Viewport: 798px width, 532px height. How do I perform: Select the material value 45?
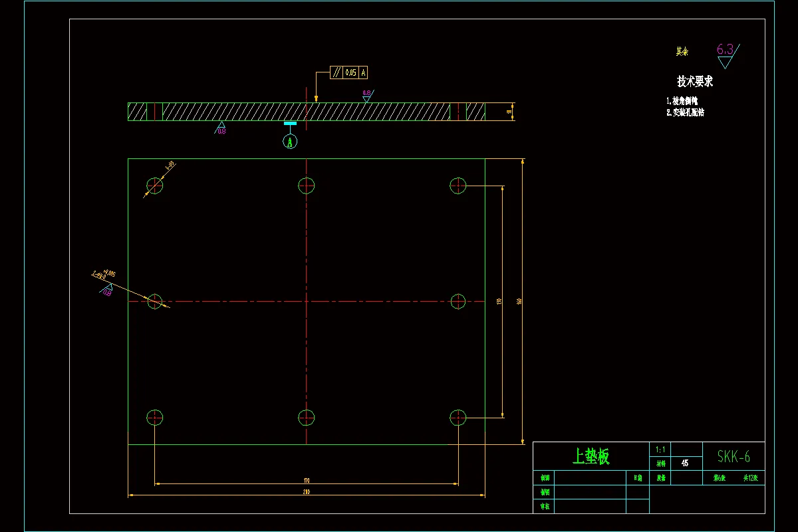[x=685, y=464]
